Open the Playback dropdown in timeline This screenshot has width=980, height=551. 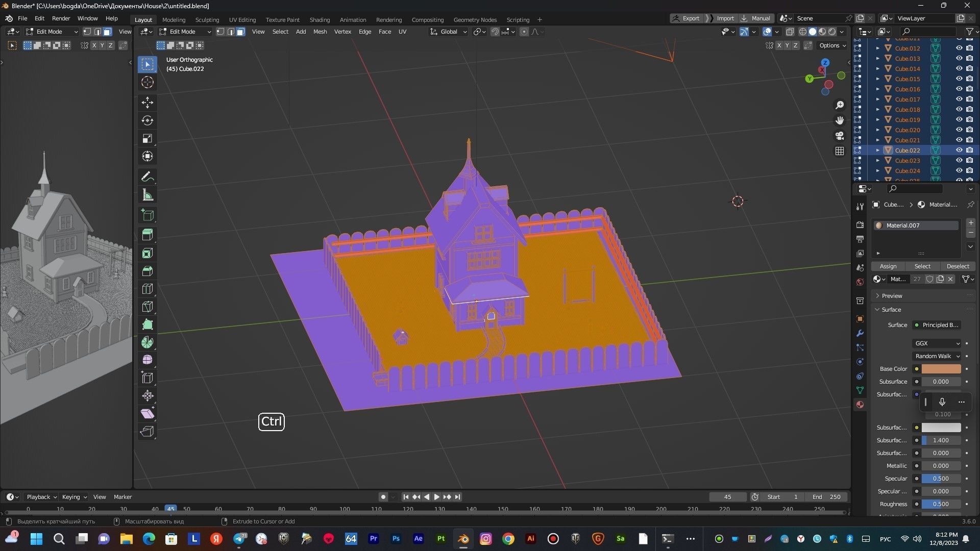click(41, 497)
